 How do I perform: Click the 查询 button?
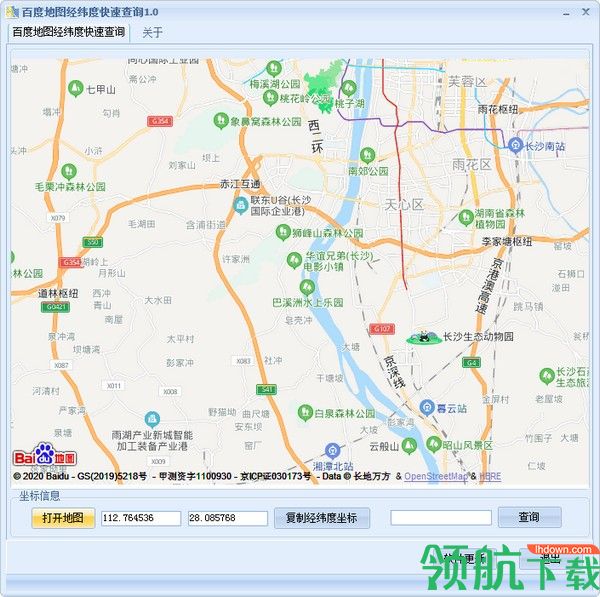[x=530, y=517]
